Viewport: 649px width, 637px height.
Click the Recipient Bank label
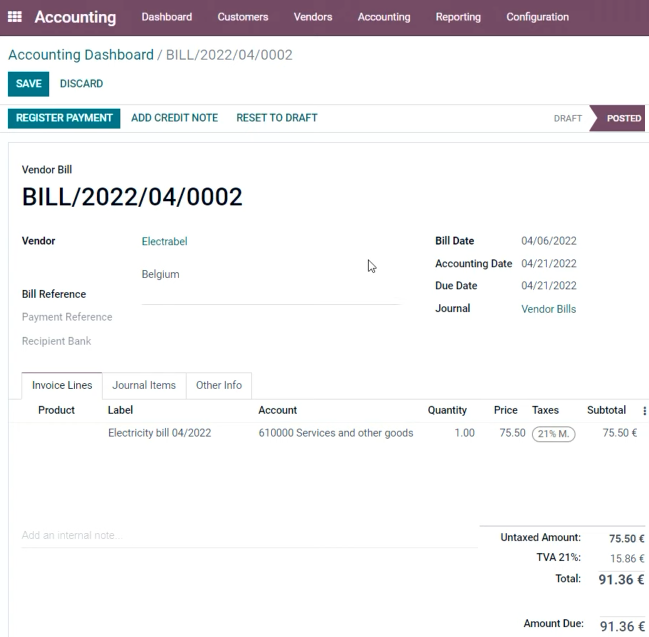pyautogui.click(x=57, y=341)
